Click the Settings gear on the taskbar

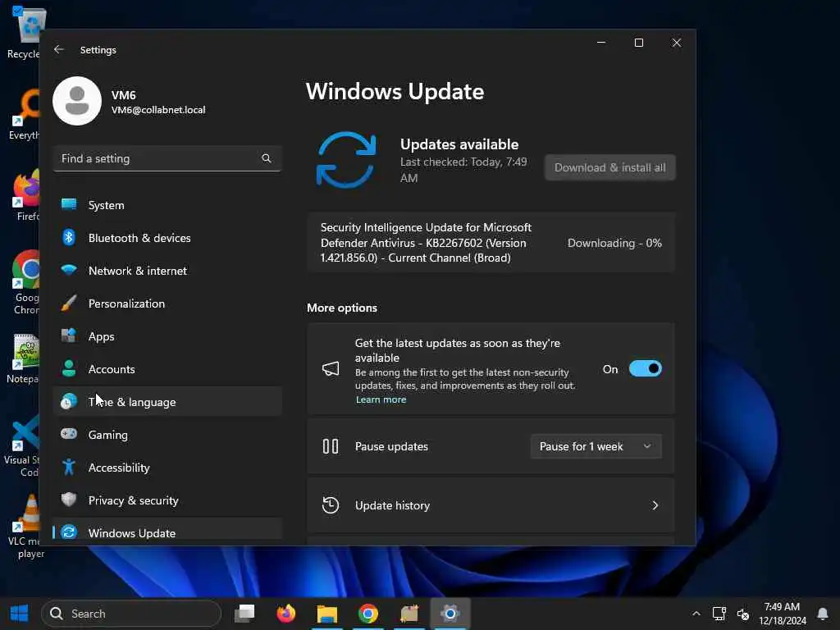click(x=450, y=614)
